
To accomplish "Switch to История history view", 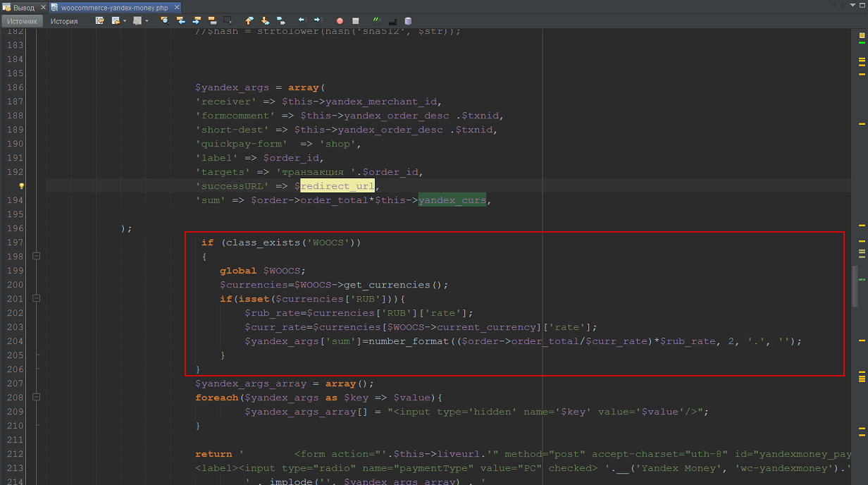I will [x=64, y=21].
